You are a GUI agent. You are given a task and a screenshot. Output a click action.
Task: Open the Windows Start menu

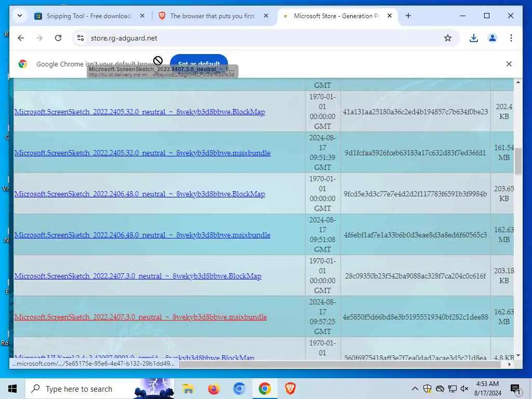tap(12, 389)
